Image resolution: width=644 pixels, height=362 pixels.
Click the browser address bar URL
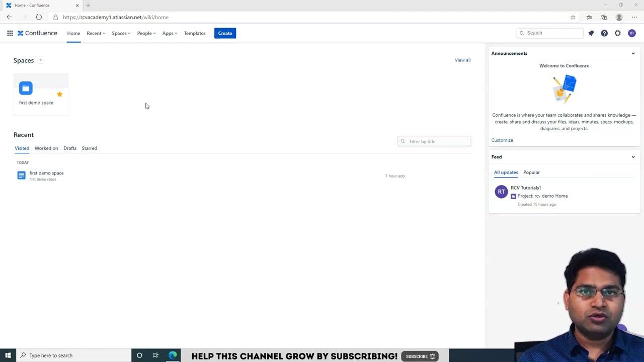click(x=116, y=17)
